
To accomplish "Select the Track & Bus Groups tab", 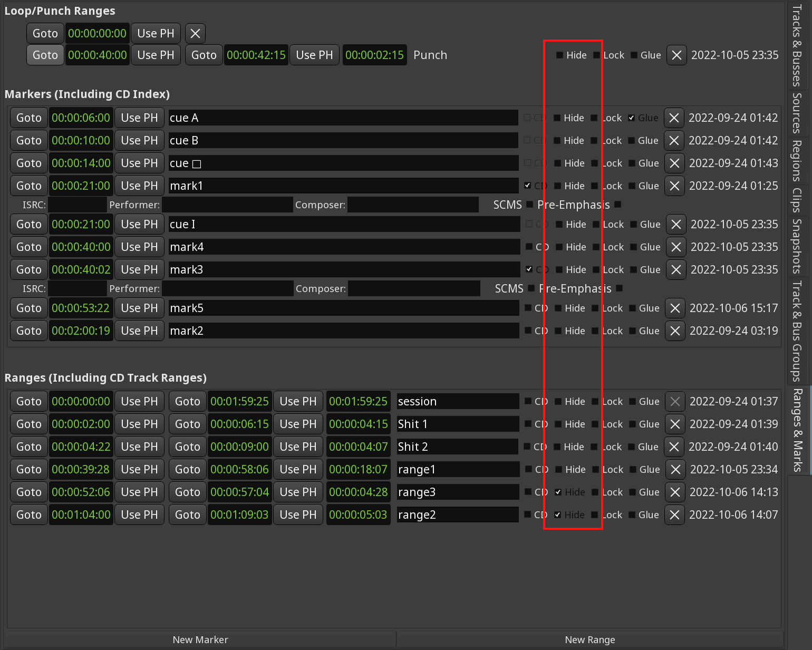I will (797, 331).
